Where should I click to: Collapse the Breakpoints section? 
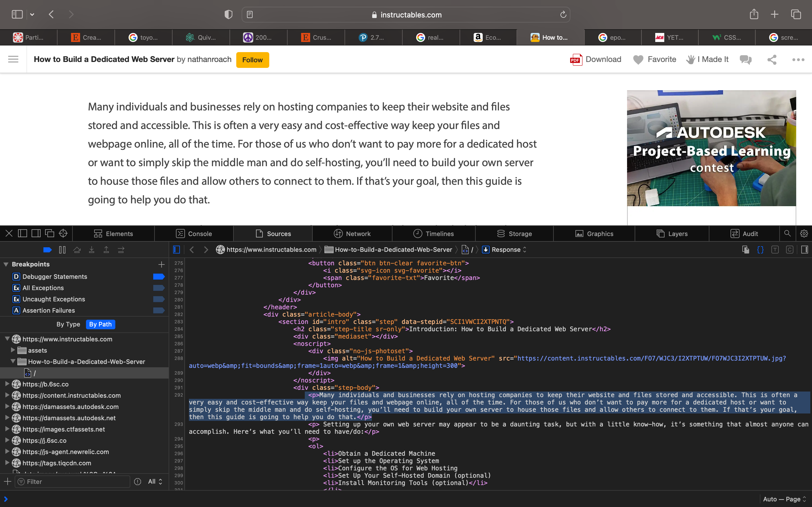click(x=6, y=264)
